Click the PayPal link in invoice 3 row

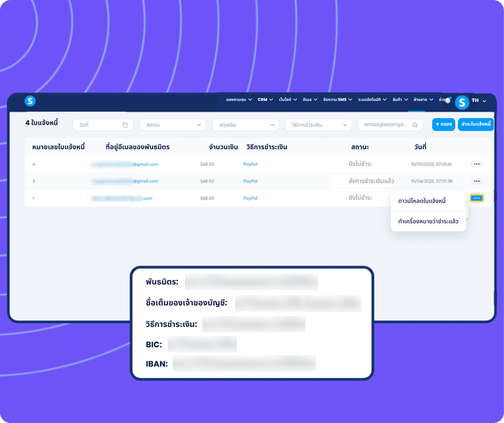coord(250,181)
